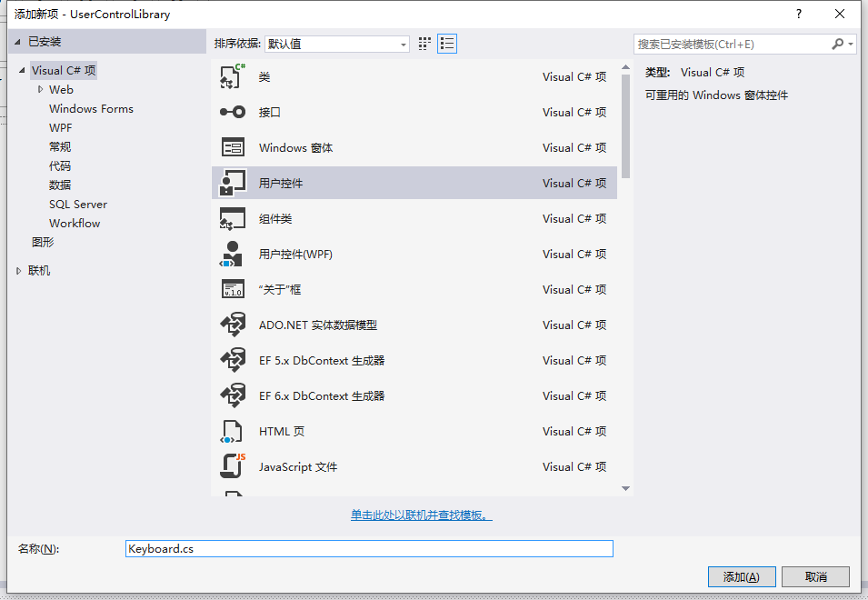This screenshot has height=600, width=868.
Task: Expand the Web tree node
Action: (x=40, y=89)
